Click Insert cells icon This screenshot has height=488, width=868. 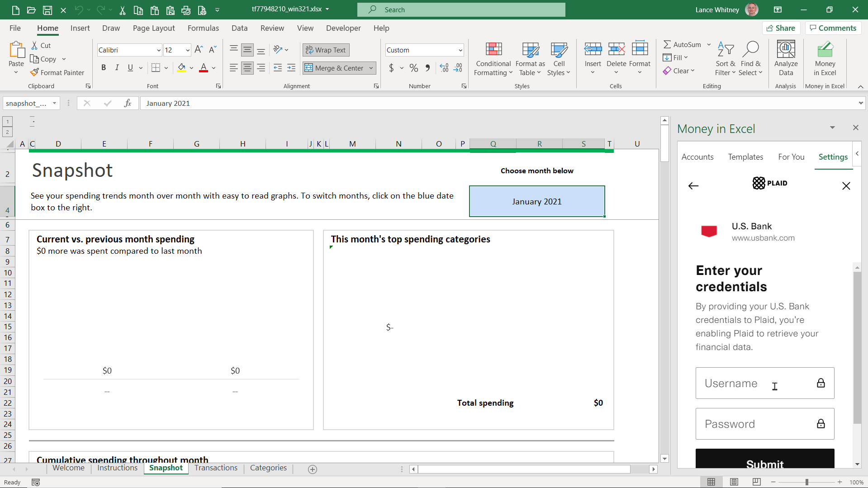(x=593, y=50)
